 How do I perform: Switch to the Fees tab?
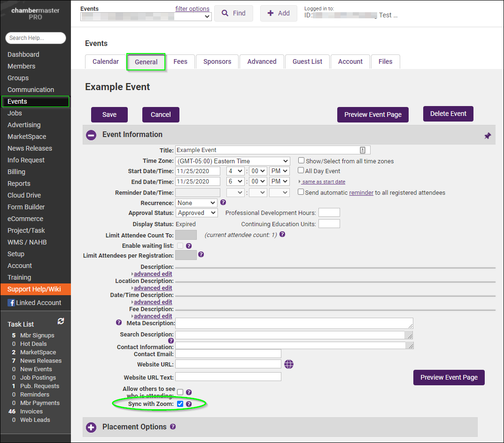[x=180, y=61]
